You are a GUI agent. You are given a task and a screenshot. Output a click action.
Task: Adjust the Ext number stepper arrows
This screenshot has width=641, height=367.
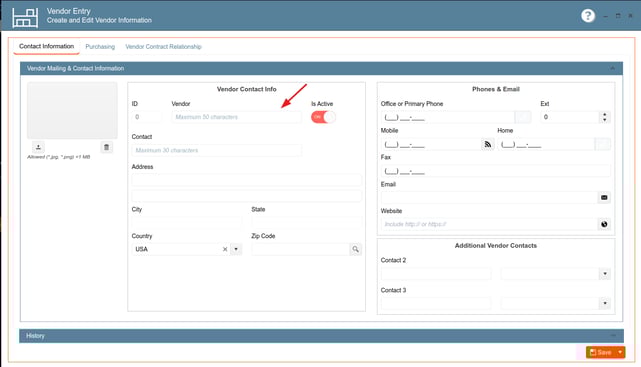tap(605, 117)
